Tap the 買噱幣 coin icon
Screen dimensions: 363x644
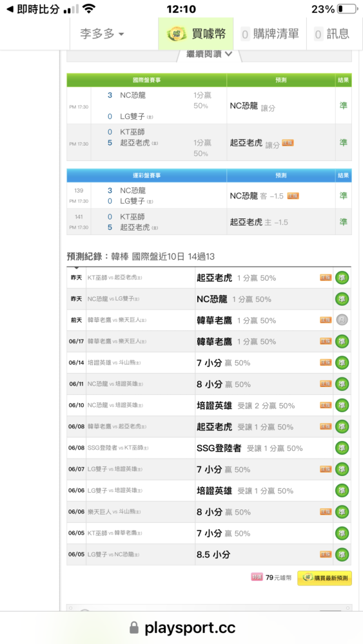[x=177, y=33]
